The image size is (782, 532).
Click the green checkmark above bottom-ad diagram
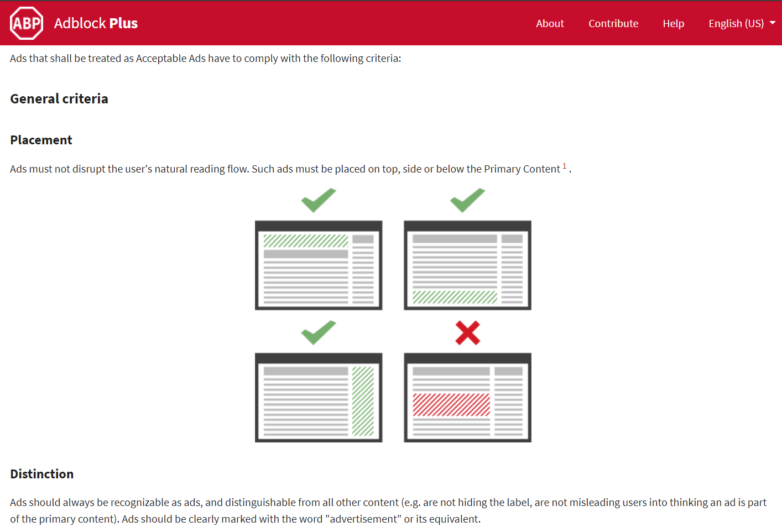(468, 200)
